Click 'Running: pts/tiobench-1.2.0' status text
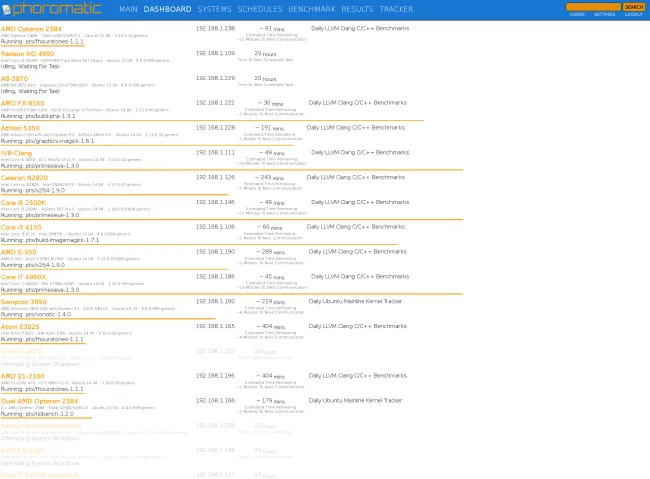 tap(37, 414)
